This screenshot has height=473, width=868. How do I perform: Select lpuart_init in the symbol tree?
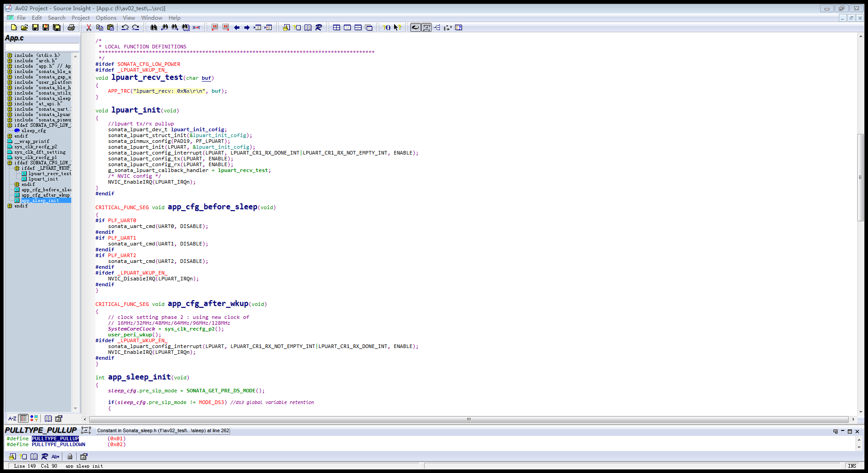43,179
